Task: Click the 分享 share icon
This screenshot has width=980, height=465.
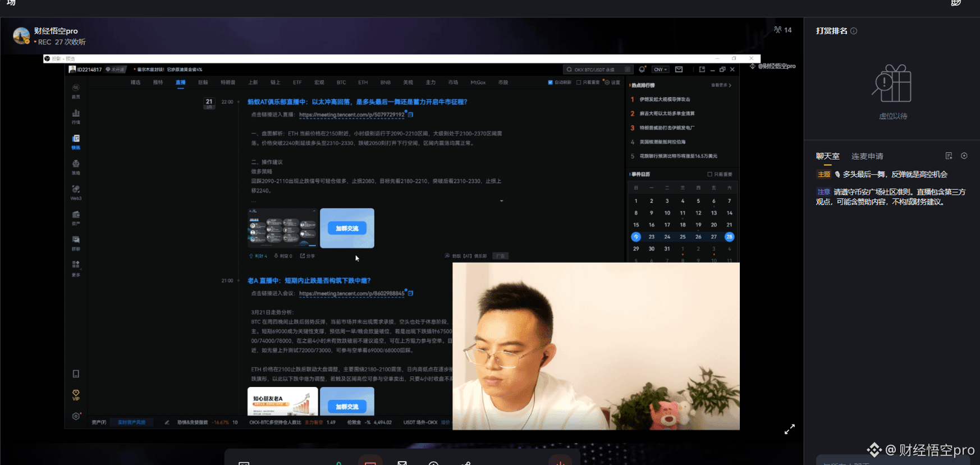Action: click(x=303, y=256)
